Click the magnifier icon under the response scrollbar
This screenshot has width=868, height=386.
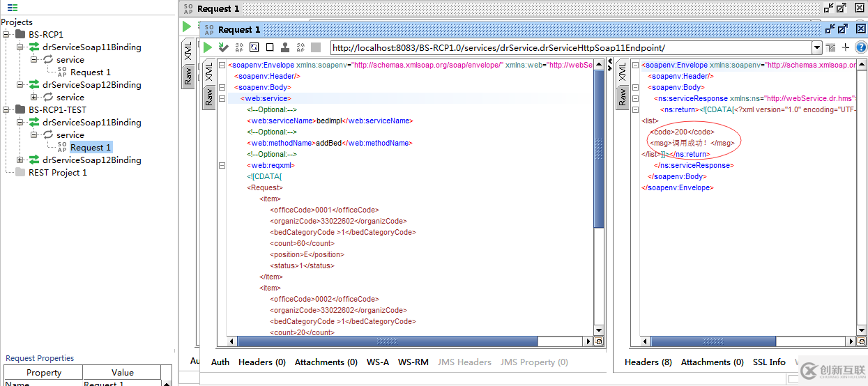click(861, 341)
